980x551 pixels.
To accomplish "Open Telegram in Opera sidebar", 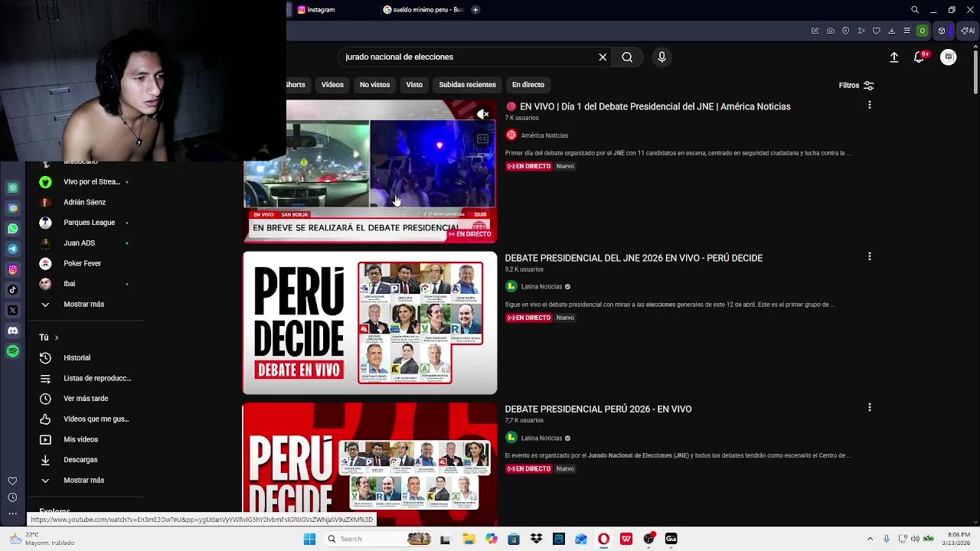I will [13, 249].
